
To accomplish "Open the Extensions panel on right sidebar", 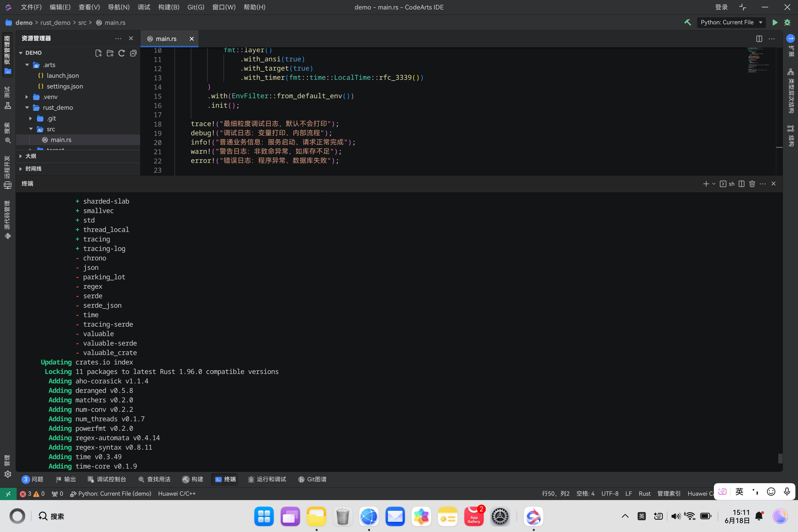I will coord(791,46).
